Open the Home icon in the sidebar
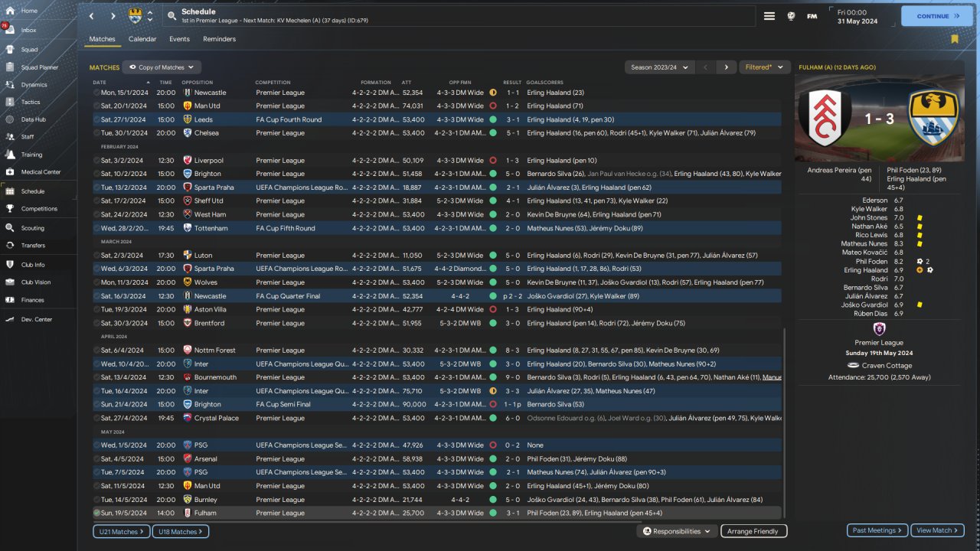Viewport: 980px width, 551px height. coord(11,11)
